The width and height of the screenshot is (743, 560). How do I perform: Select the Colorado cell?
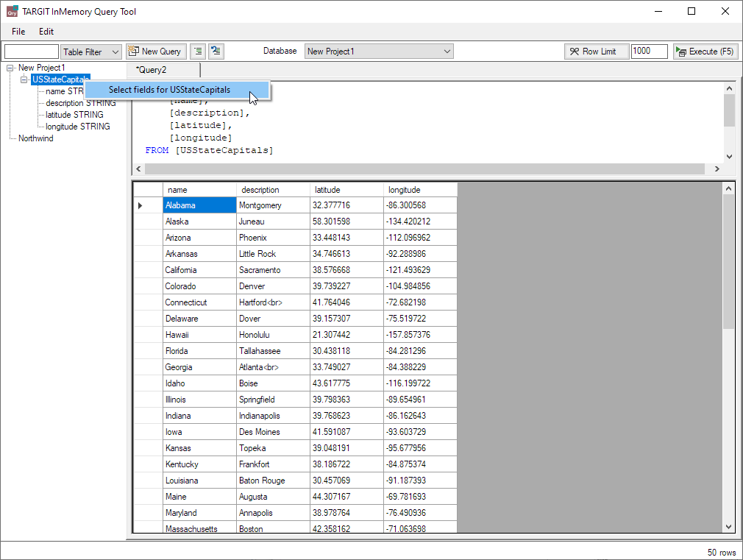click(199, 286)
